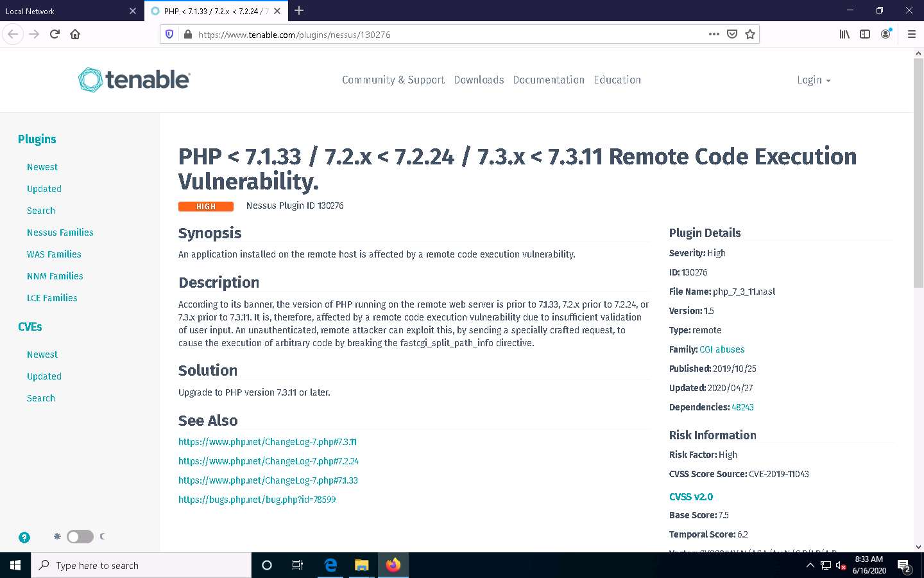The width and height of the screenshot is (924, 578).
Task: Close the Local Network tab
Action: pyautogui.click(x=132, y=11)
